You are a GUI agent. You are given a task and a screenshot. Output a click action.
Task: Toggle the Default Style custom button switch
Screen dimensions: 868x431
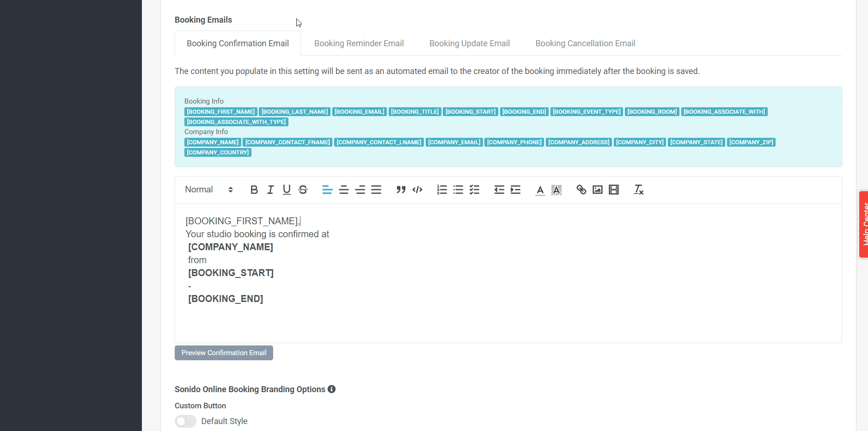click(x=186, y=421)
